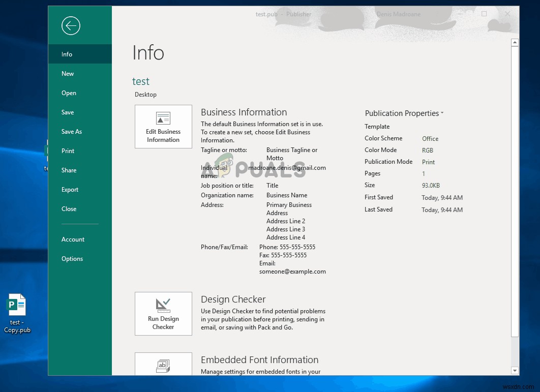Viewport: 540px width, 392px height.
Task: Click the scrollbar down arrow
Action: point(515,370)
